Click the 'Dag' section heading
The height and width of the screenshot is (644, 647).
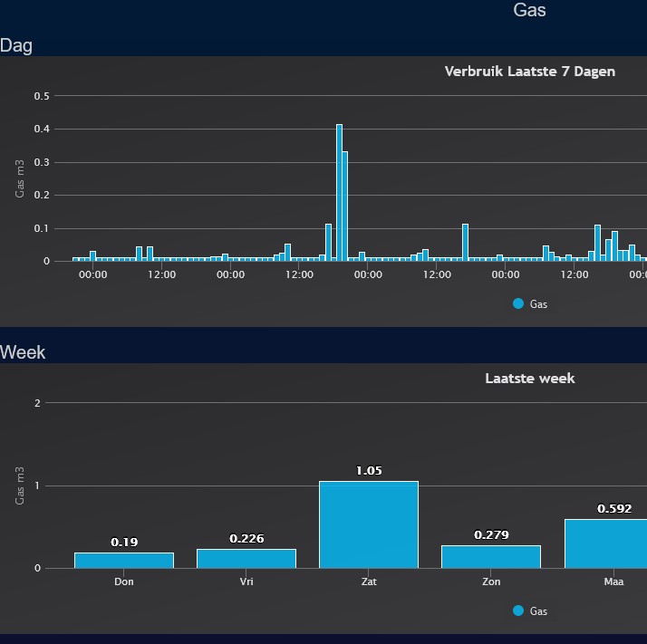(16, 45)
